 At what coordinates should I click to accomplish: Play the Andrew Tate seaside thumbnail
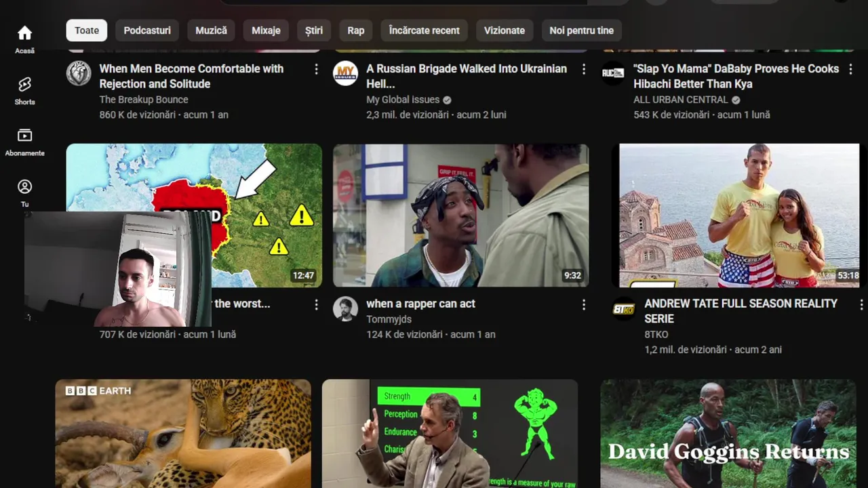pos(739,216)
